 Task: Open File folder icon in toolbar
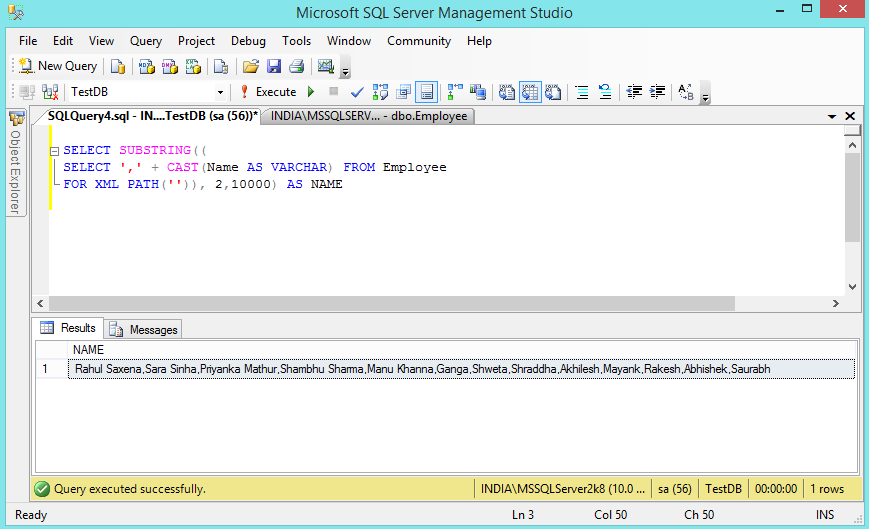pos(251,66)
